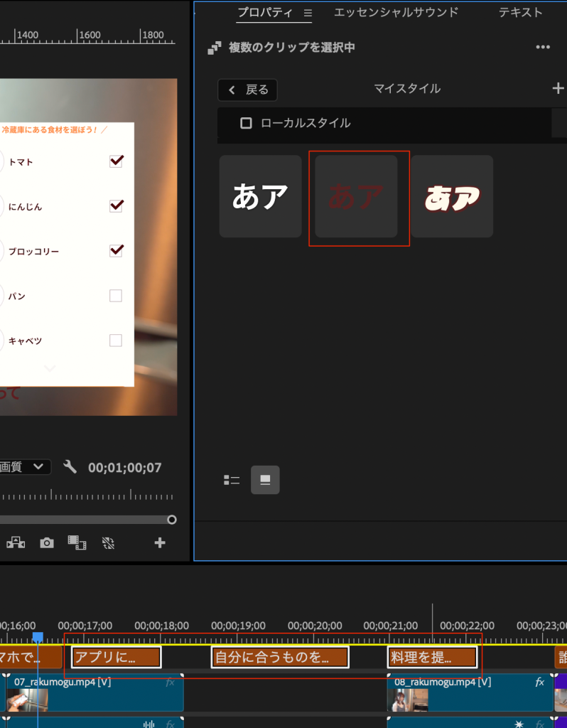Select the 自分に合うものを caption clip
The image size is (567, 728).
(280, 657)
